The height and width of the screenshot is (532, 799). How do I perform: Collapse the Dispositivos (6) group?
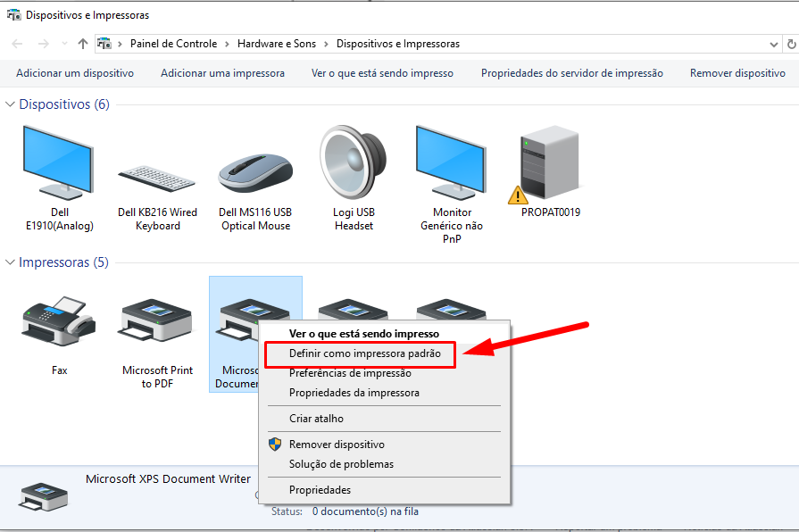(x=10, y=104)
